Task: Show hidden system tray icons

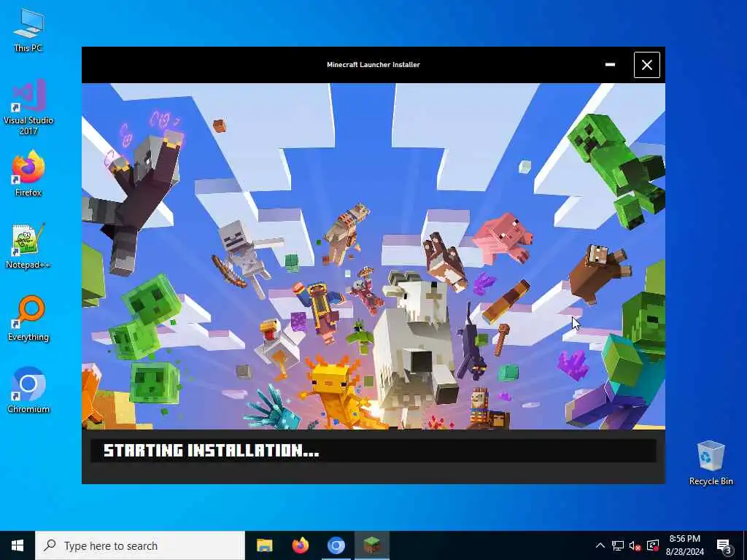Action: point(600,545)
